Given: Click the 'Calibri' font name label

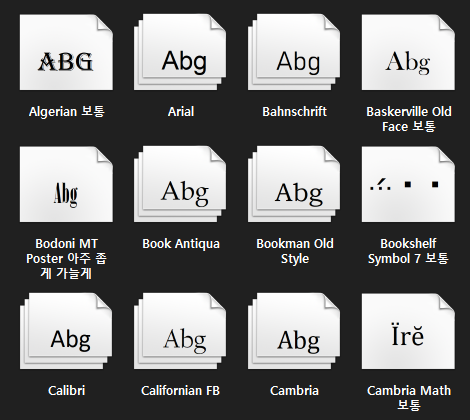Looking at the screenshot, I should click(66, 391).
